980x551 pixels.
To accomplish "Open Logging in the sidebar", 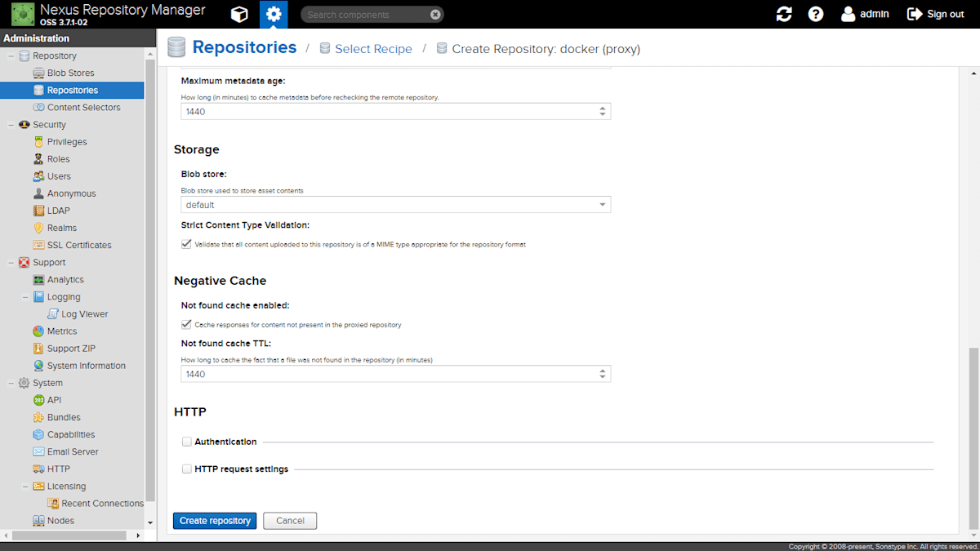I will [64, 297].
